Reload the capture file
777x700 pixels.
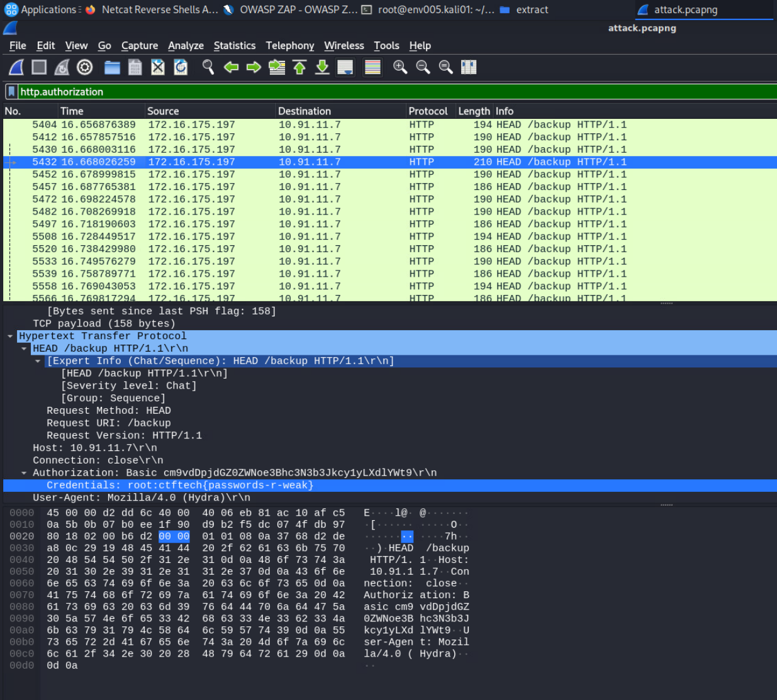(181, 67)
